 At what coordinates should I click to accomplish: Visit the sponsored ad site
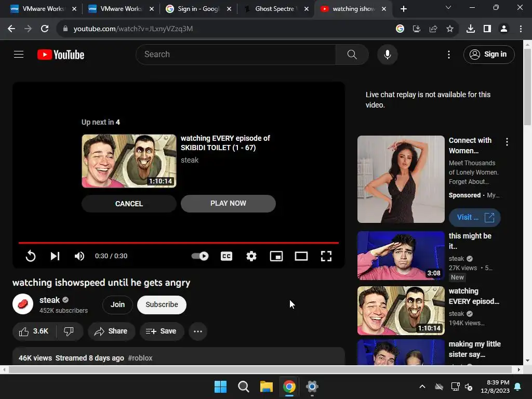(475, 217)
